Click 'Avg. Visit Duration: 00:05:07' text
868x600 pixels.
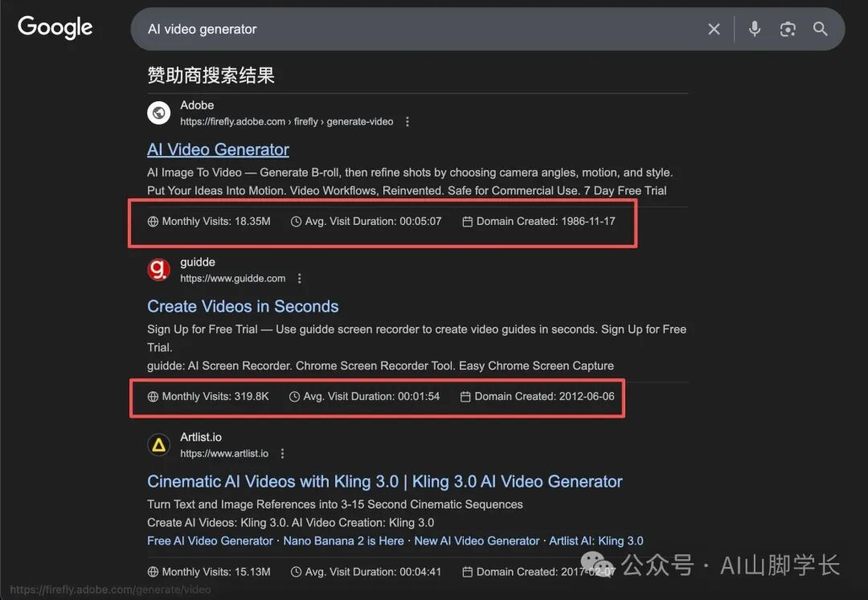pyautogui.click(x=373, y=221)
